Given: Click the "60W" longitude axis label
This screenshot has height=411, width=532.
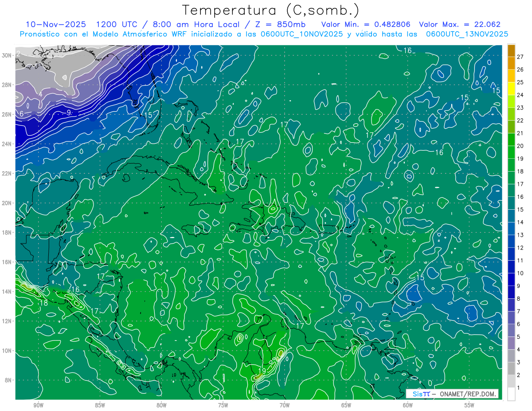Looking at the screenshot, I should pos(408,406).
